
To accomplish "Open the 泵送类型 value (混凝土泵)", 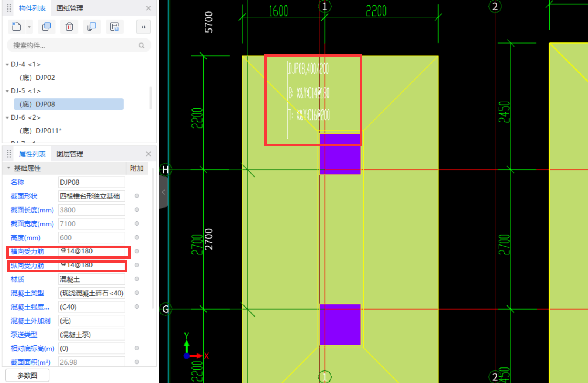I will tap(91, 335).
